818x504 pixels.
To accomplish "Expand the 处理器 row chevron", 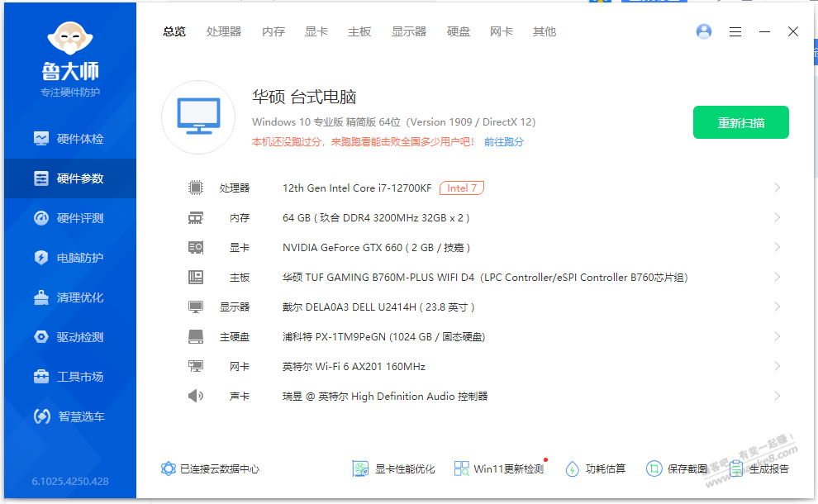I will (778, 188).
